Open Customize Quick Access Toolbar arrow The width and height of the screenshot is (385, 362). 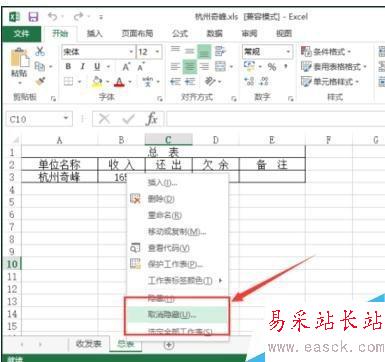pos(101,17)
